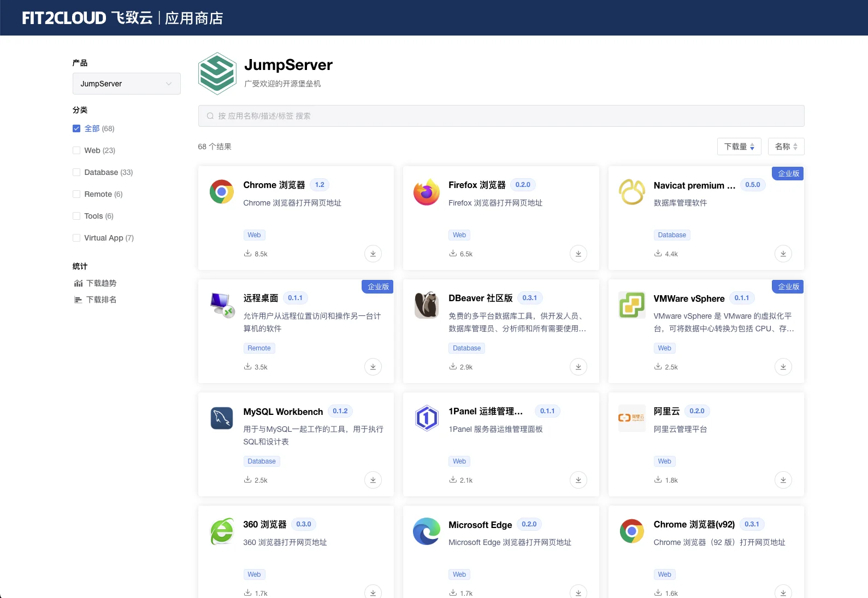
Task: Download the Firefox 浏览器 app
Action: 578,254
